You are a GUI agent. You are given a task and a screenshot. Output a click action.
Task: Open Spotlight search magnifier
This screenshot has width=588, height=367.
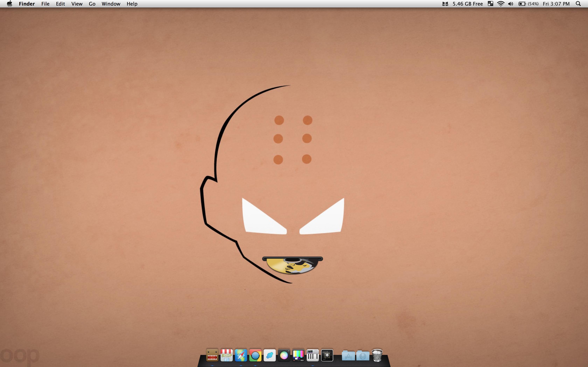click(578, 4)
